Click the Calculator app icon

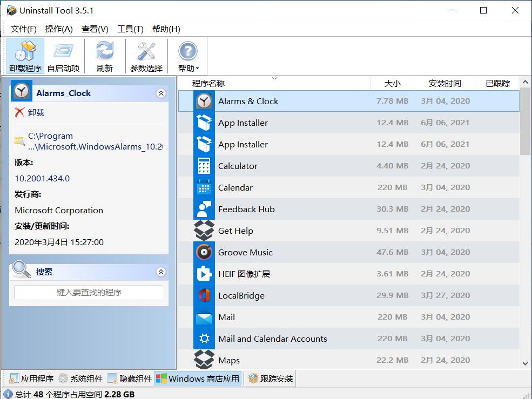[x=204, y=166]
